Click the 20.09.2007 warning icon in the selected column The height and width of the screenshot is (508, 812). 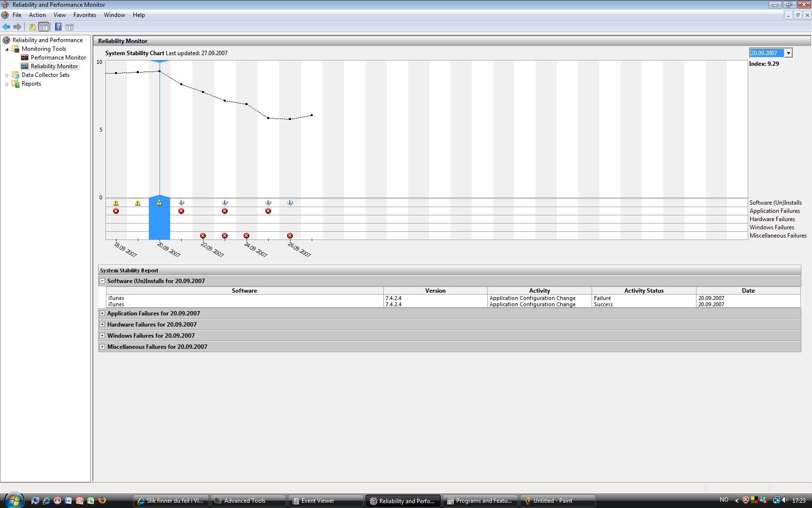(159, 203)
